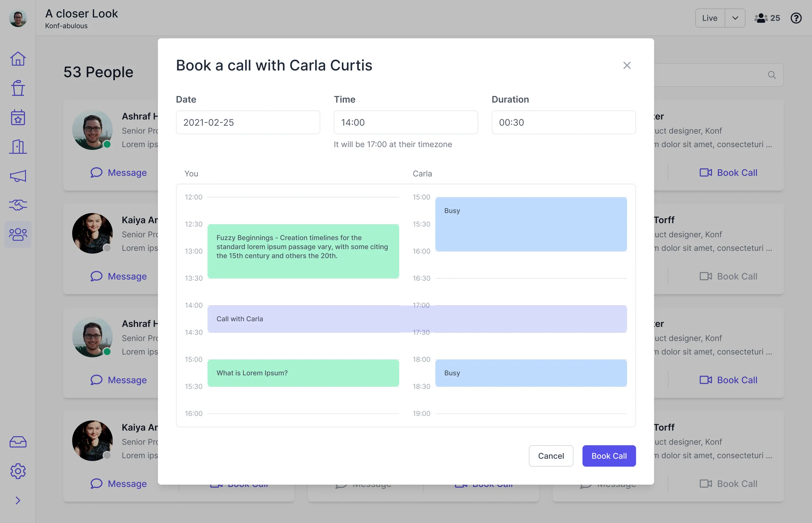The image size is (812, 523).
Task: Select the Call with Carla time block
Action: pyautogui.click(x=417, y=319)
